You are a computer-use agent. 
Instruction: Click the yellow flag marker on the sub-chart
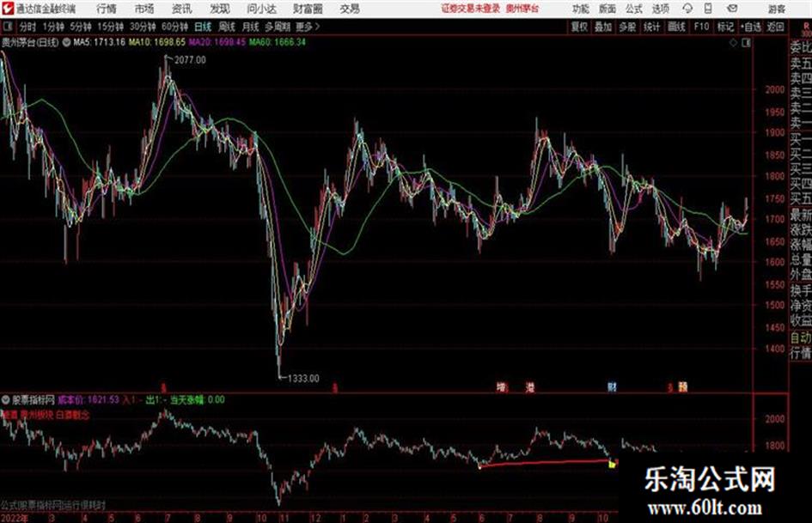(x=612, y=464)
